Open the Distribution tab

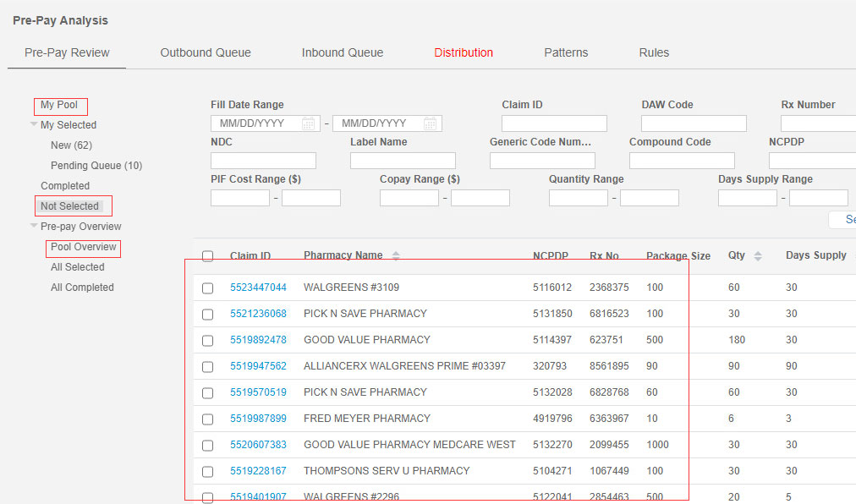click(x=464, y=52)
